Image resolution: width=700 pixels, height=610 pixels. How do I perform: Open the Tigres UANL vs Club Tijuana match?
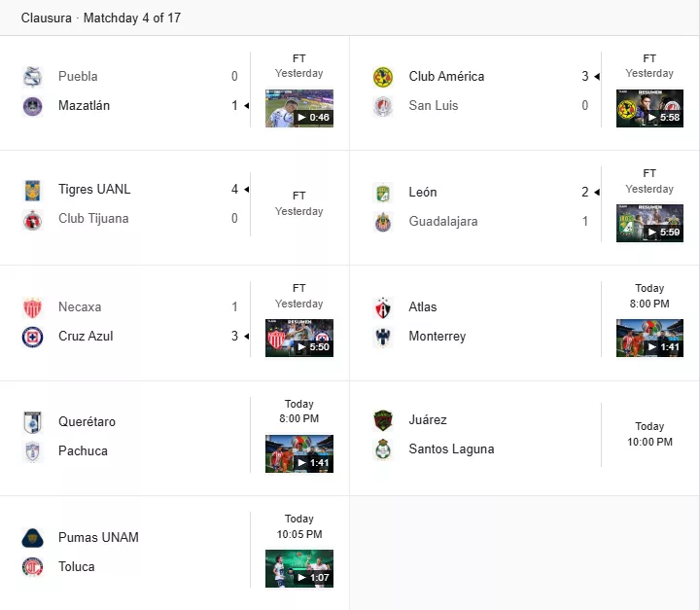coord(175,208)
